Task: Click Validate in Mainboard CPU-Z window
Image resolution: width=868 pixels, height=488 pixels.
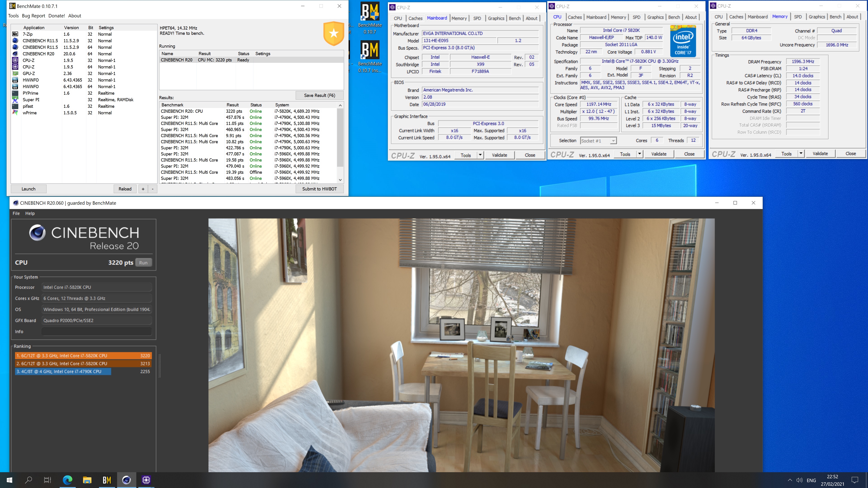Action: [499, 155]
